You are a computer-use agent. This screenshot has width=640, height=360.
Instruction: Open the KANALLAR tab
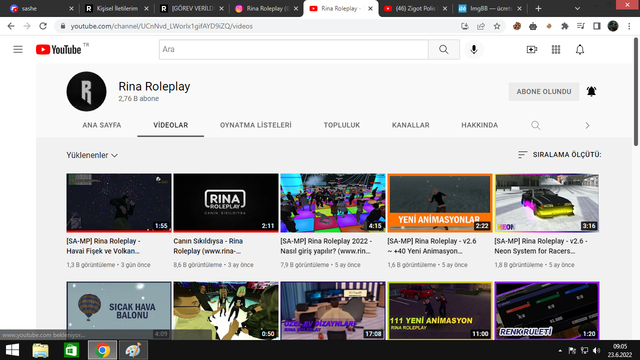411,125
